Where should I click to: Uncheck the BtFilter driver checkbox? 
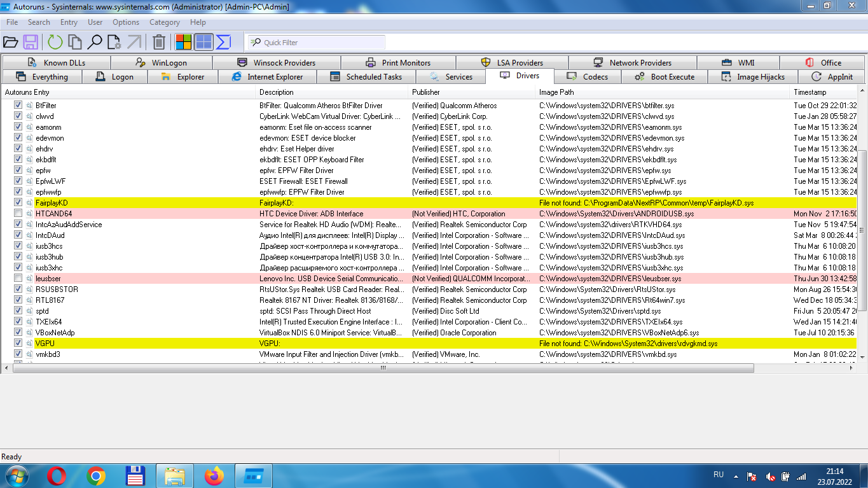point(18,105)
